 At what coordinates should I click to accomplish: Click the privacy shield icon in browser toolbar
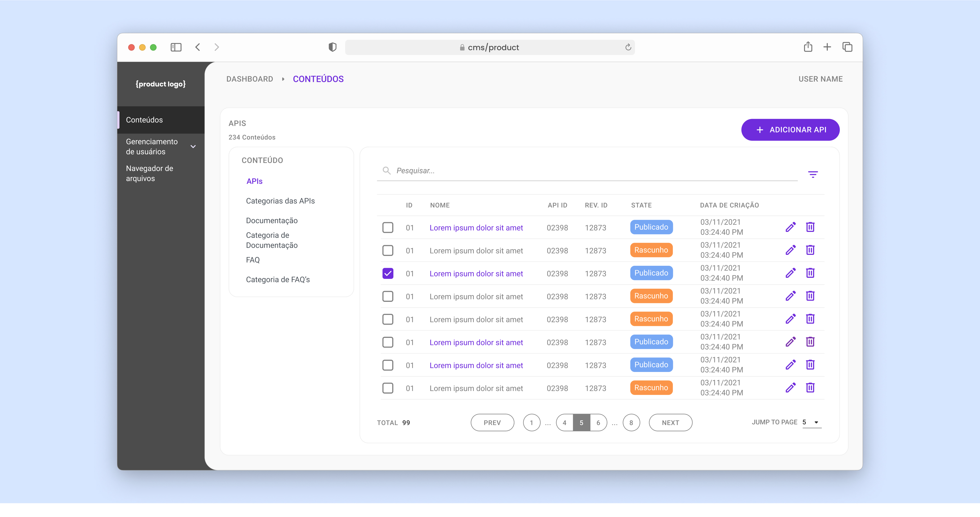point(332,47)
